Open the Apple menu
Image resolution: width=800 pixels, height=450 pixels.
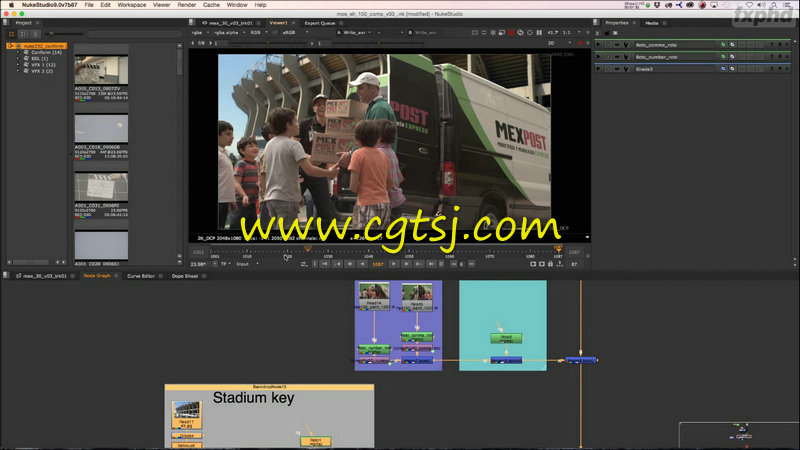(x=11, y=5)
